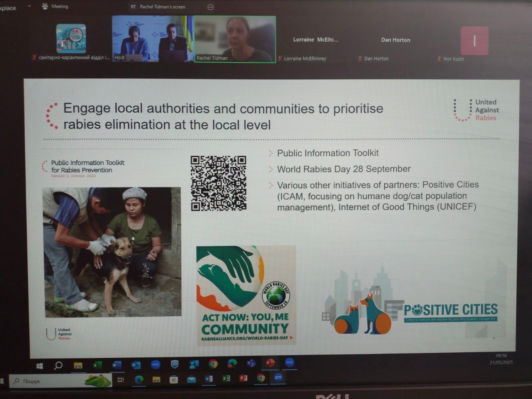Click Dan Horton participant tile
Viewport: 532px width, 399px height.
395,40
